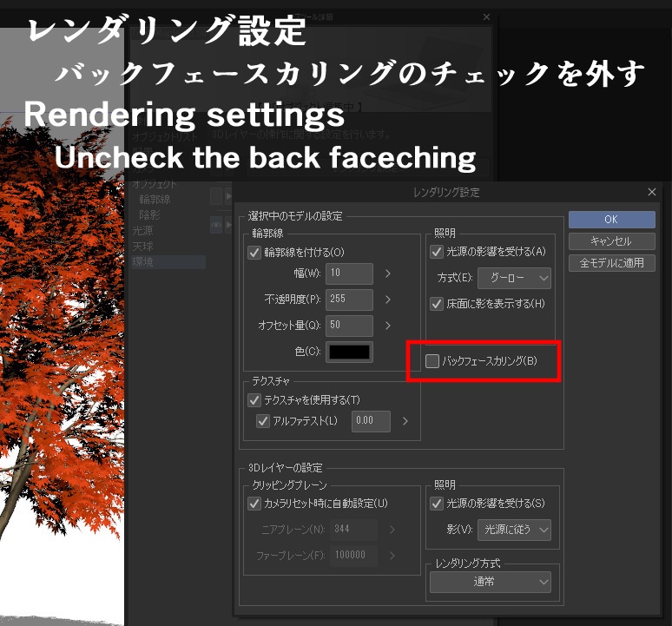
Task: Click the ニアプレーン(N) 344 field
Action: (x=354, y=530)
